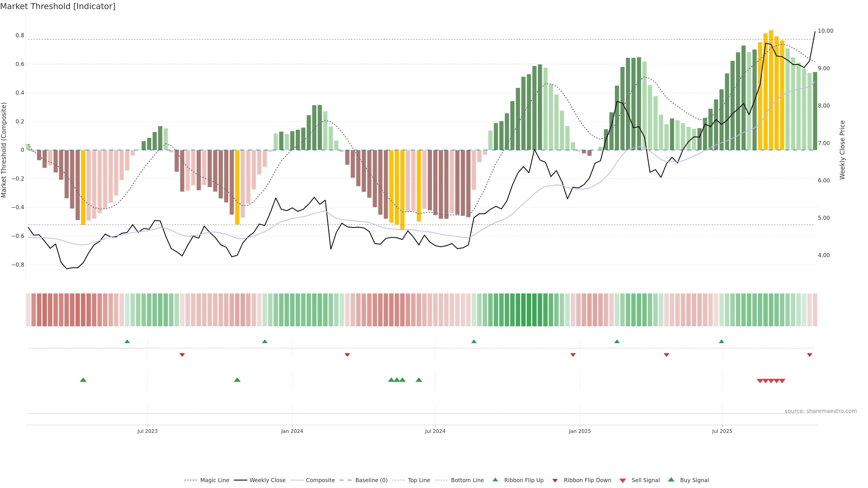Click the Ribbon Flip Down legend triangle icon
868x488 pixels.
(555, 481)
